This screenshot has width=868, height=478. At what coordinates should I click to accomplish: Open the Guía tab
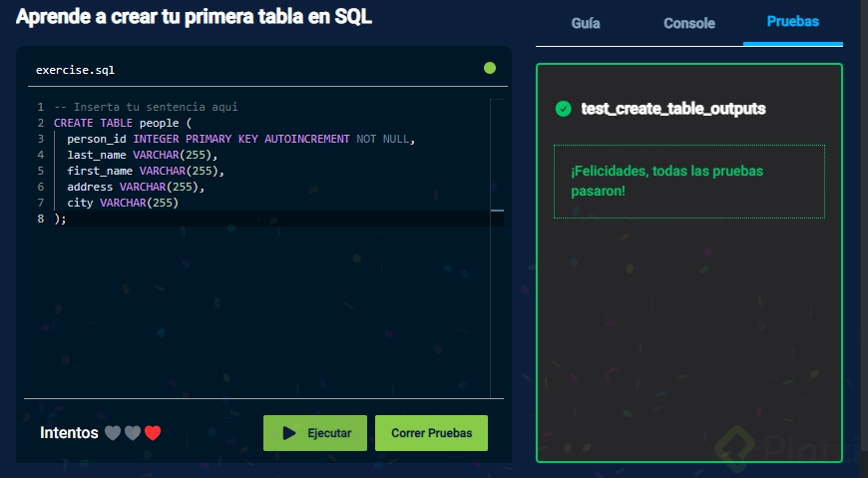pos(586,23)
